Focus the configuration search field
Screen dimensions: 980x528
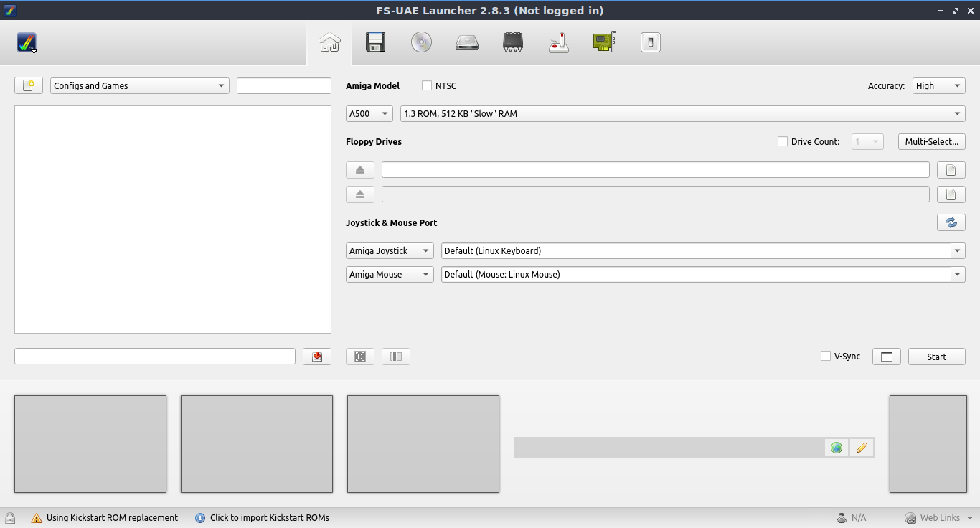pos(284,85)
